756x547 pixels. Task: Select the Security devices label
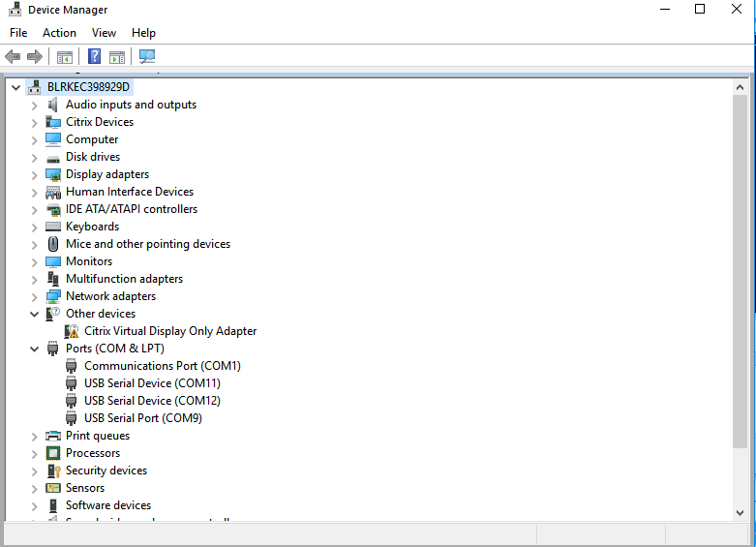tap(106, 471)
